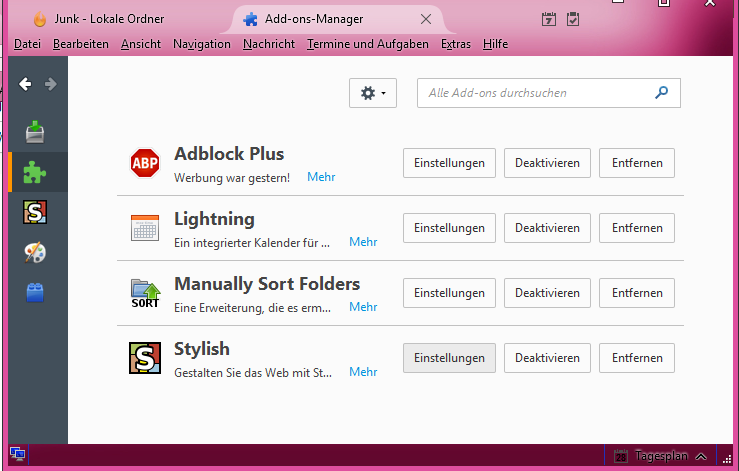Open the Get Add-ons sidebar category
This screenshot has width=739, height=471.
35,131
